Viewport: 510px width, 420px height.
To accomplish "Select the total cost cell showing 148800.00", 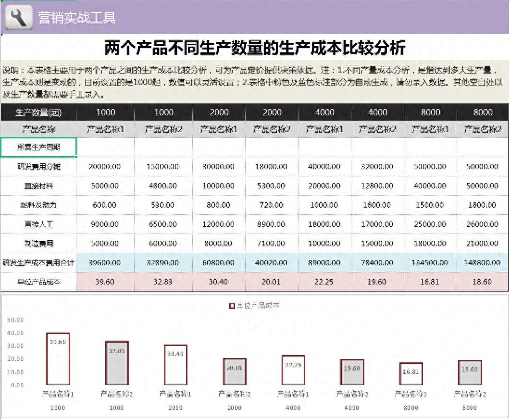I will [x=483, y=263].
